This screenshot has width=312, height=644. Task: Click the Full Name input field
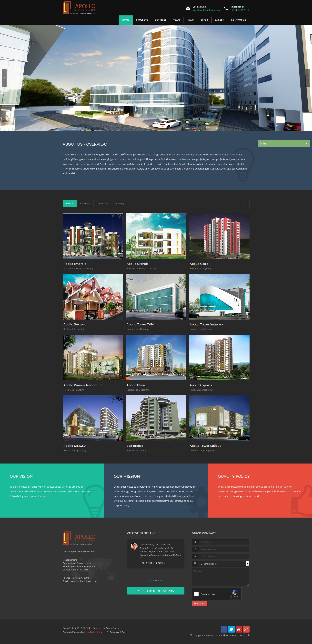(x=223, y=542)
